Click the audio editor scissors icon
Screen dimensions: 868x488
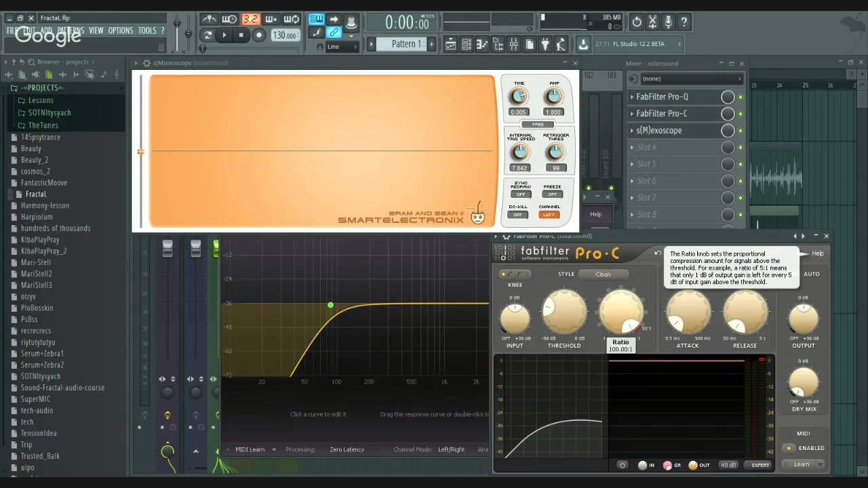click(x=652, y=22)
